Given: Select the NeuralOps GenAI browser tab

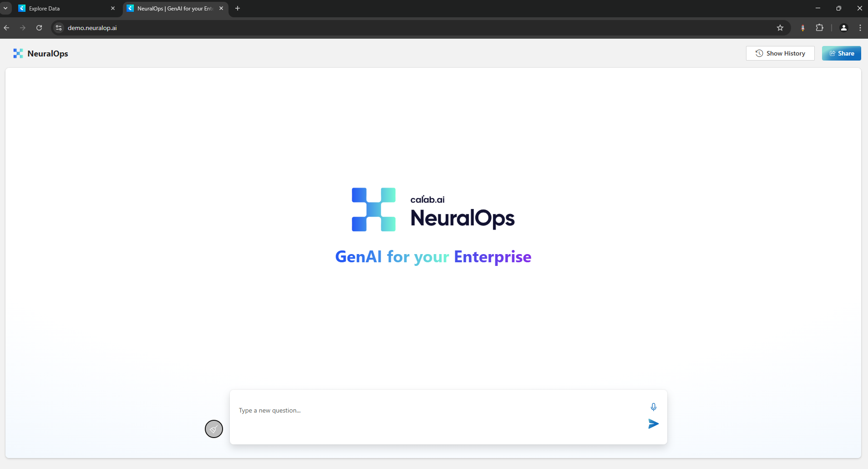Looking at the screenshot, I should coord(175,8).
